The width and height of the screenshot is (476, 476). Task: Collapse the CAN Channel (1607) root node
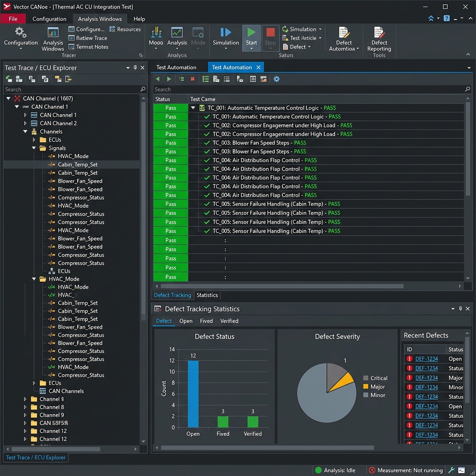click(8, 99)
